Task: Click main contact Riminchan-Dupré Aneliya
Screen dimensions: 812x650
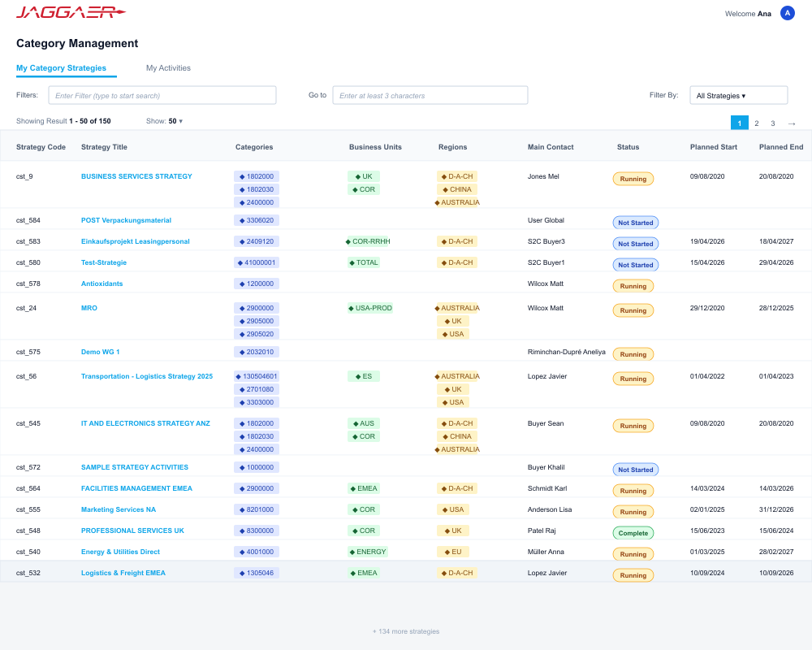Action: (567, 352)
